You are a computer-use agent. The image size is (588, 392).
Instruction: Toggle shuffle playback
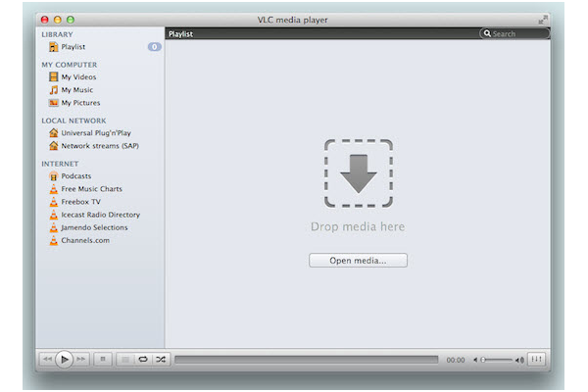click(161, 360)
